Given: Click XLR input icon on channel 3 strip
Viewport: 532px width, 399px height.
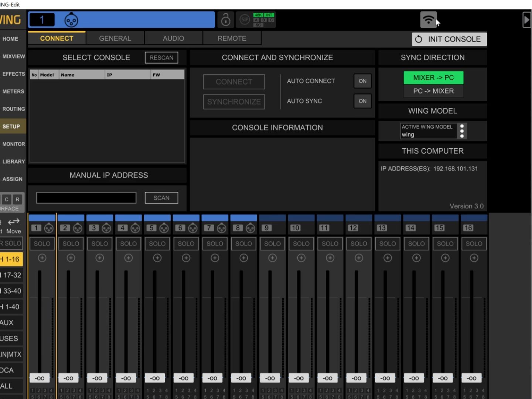Looking at the screenshot, I should pyautogui.click(x=106, y=228).
